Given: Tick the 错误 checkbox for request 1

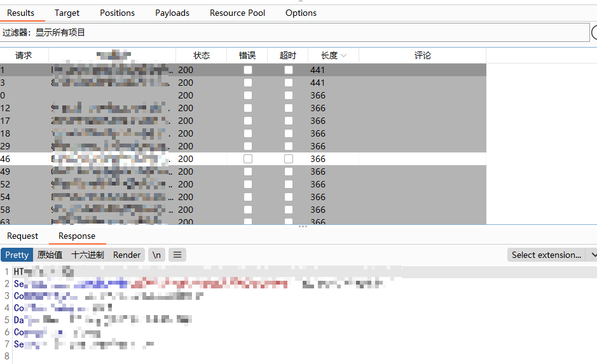Looking at the screenshot, I should tap(248, 70).
